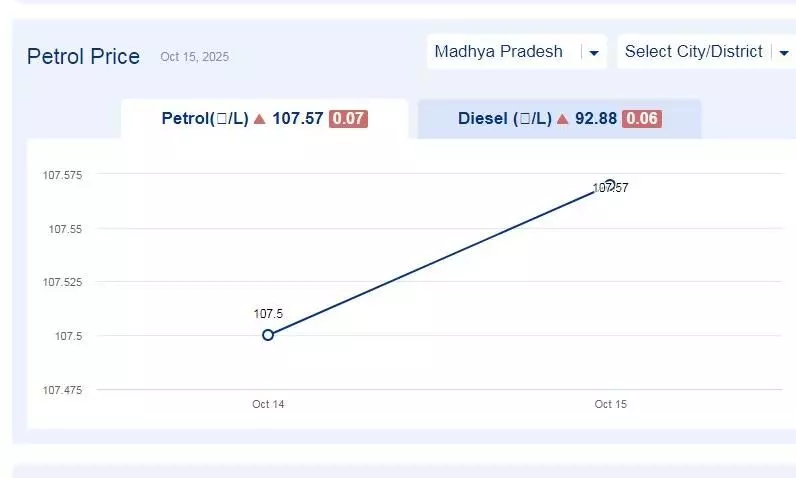Click the 0.06 price change badge
This screenshot has height=478, width=796.
point(641,119)
